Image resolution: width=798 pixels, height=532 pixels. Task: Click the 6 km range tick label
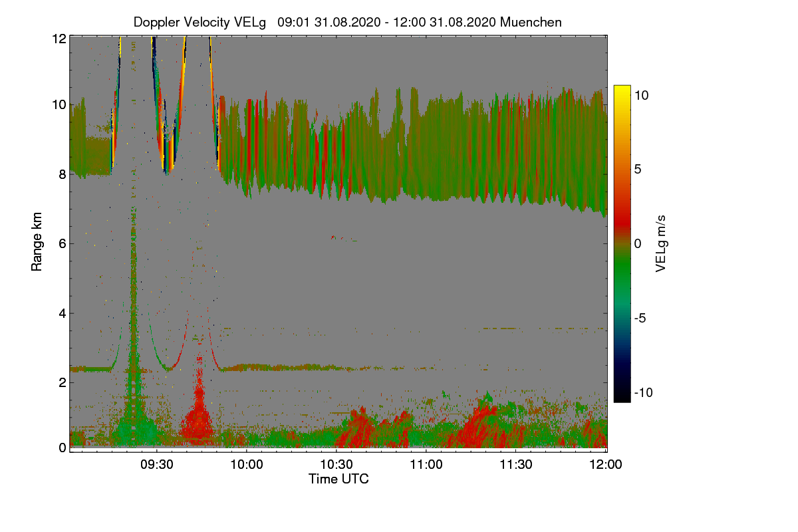[x=63, y=243]
